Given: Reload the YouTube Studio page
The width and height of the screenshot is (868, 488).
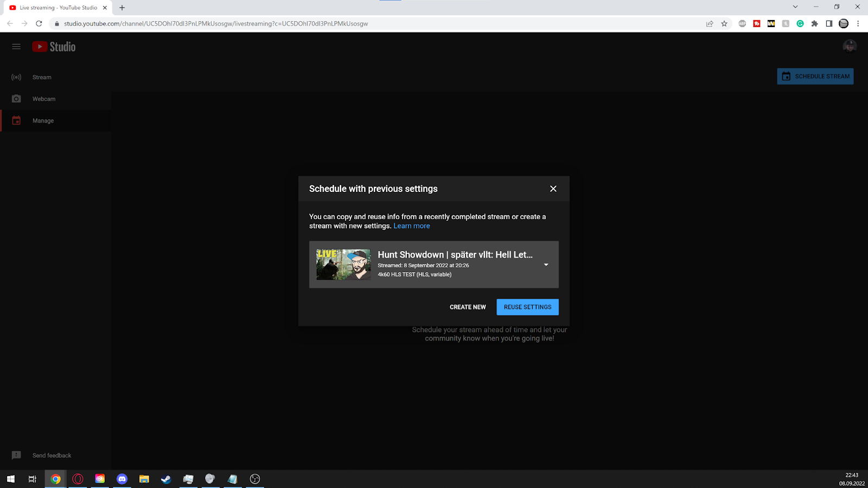Looking at the screenshot, I should click(x=39, y=23).
